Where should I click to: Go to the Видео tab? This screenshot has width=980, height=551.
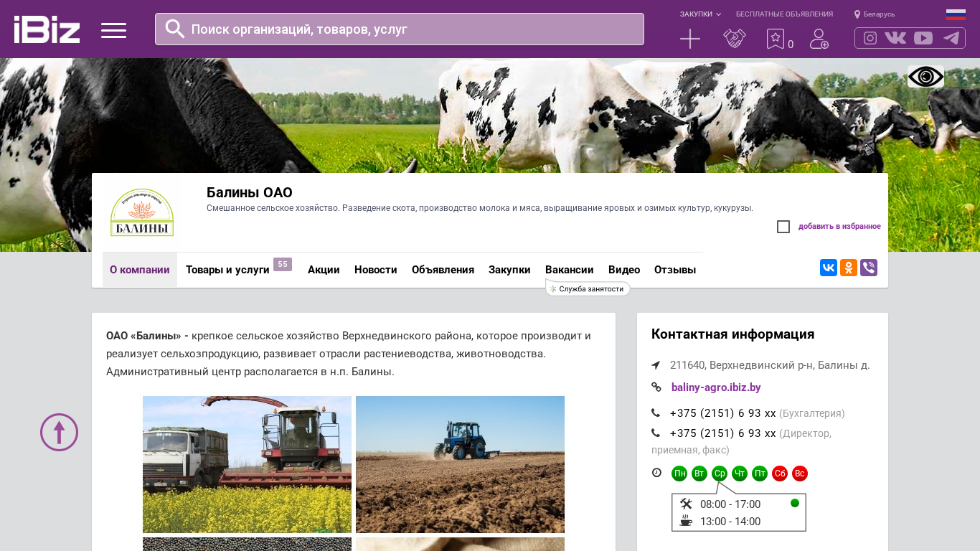[x=624, y=270]
